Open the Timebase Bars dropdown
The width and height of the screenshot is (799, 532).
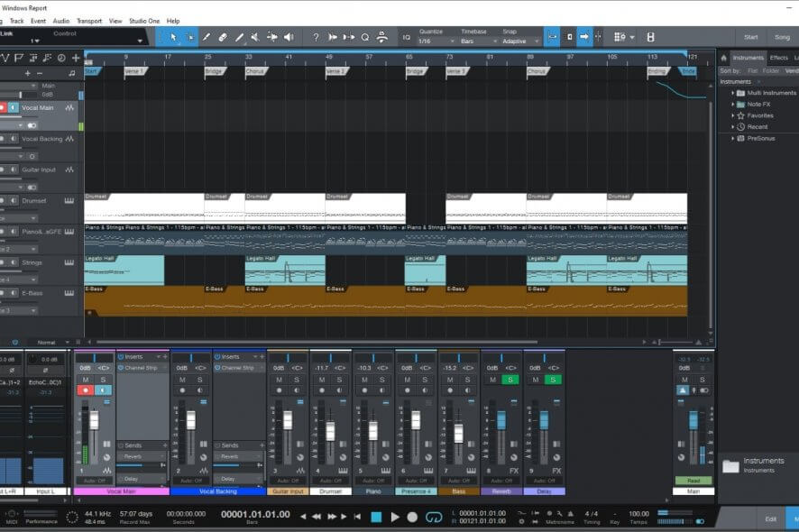479,41
